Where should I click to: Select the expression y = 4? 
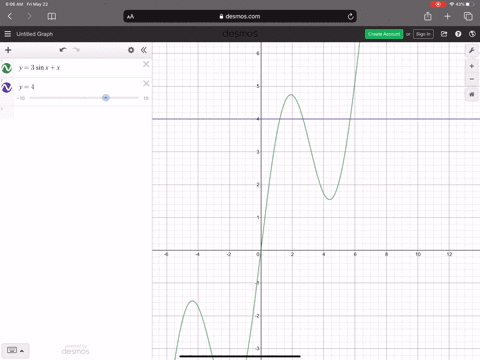click(27, 87)
